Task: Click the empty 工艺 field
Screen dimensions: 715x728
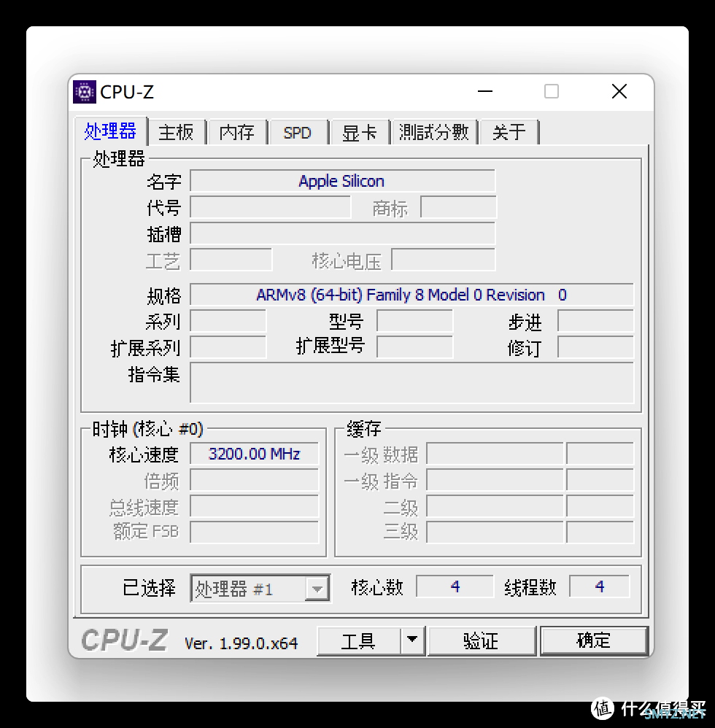Action: click(x=231, y=260)
